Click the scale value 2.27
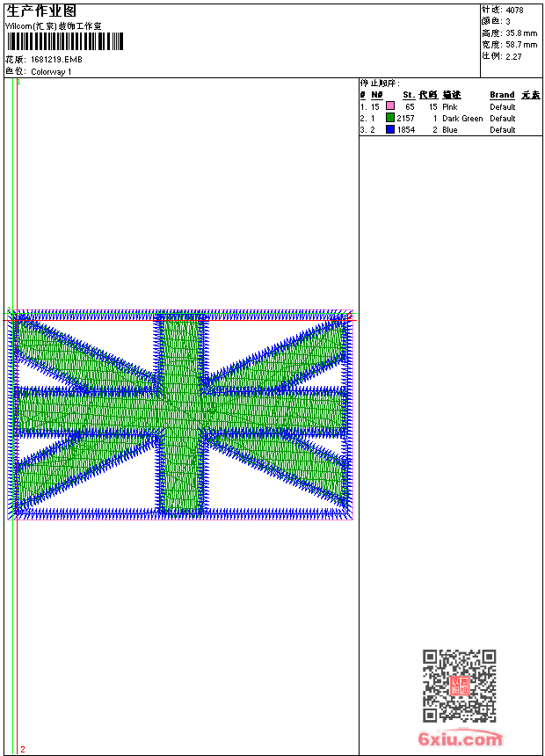This screenshot has width=545, height=756. 513,56
